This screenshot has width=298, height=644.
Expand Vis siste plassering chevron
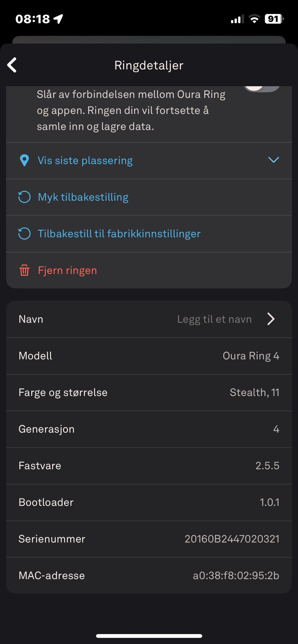click(273, 160)
